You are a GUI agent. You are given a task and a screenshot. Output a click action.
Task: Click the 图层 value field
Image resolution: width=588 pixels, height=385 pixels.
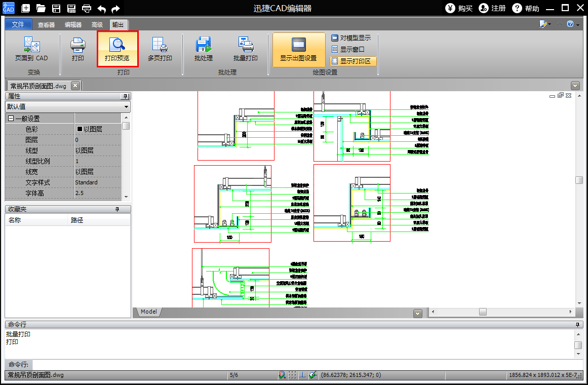(x=98, y=140)
